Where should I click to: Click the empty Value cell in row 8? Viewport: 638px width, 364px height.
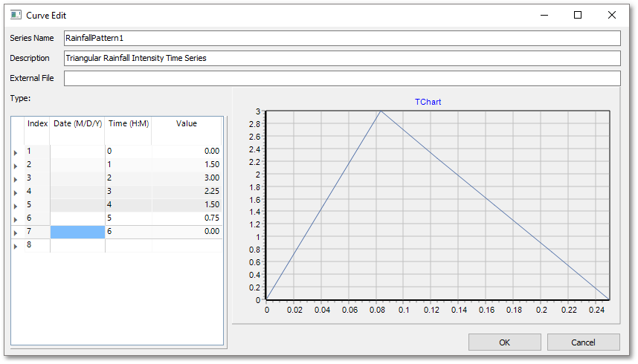pyautogui.click(x=187, y=245)
